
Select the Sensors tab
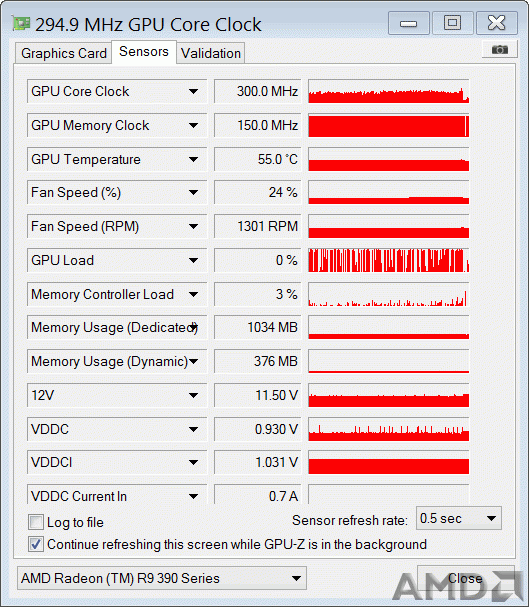[144, 51]
